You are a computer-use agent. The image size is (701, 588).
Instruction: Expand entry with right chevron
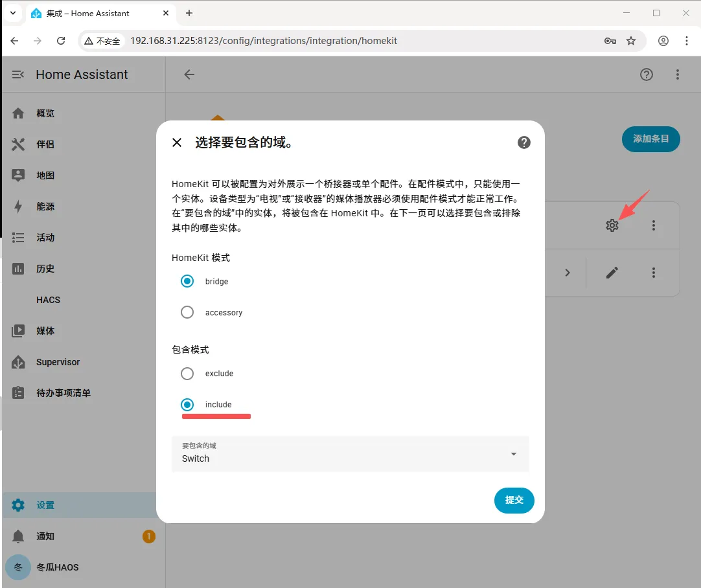click(x=568, y=273)
